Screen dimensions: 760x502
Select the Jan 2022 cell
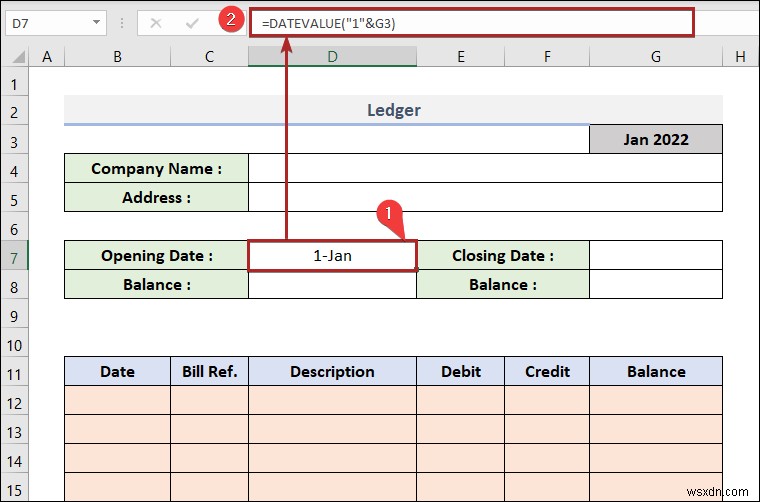click(656, 140)
